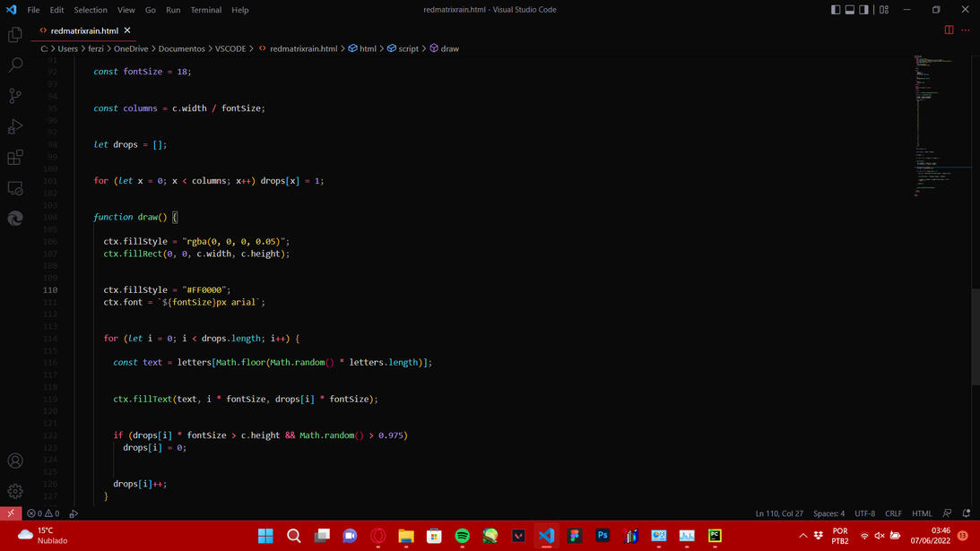The width and height of the screenshot is (980, 551).
Task: Open the Search view in activity bar
Action: [15, 65]
